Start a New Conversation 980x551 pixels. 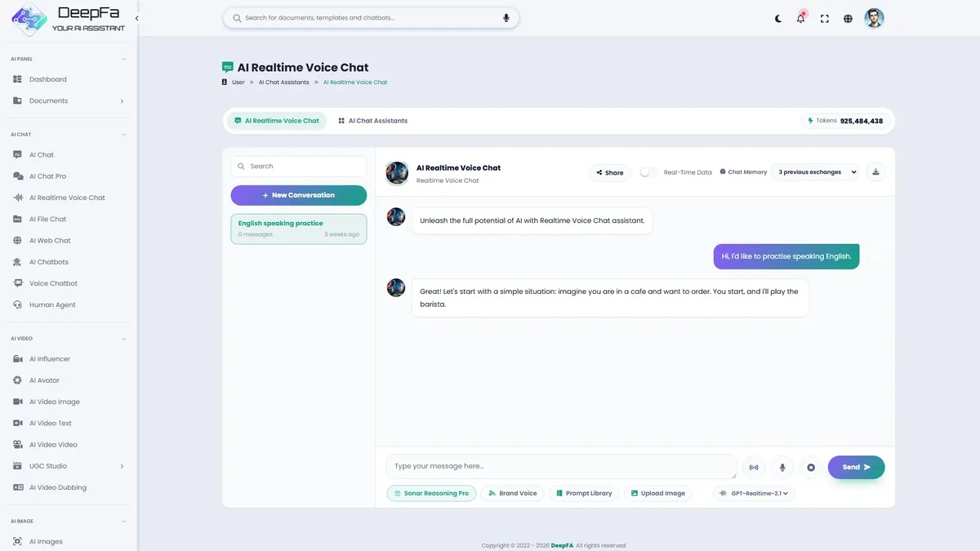299,195
